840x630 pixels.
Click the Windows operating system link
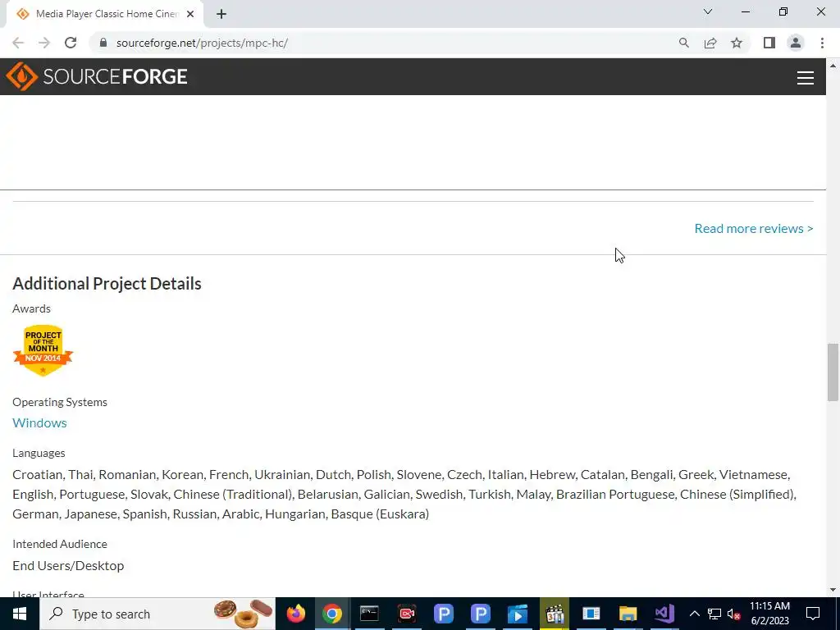pos(39,422)
